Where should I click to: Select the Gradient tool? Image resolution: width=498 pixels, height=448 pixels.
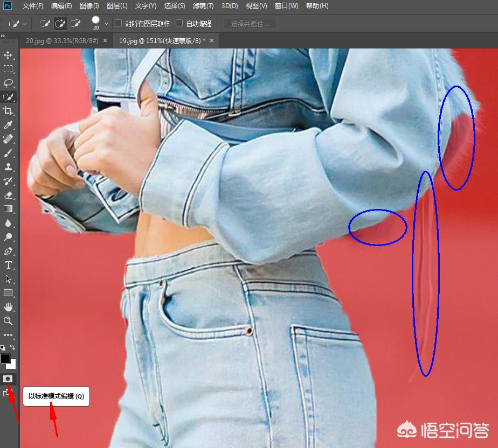pos(8,209)
